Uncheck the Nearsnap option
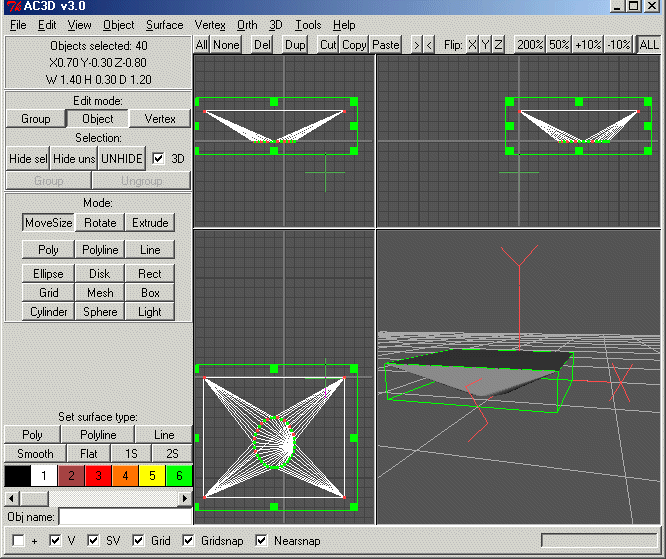The height and width of the screenshot is (559, 666). (x=262, y=541)
